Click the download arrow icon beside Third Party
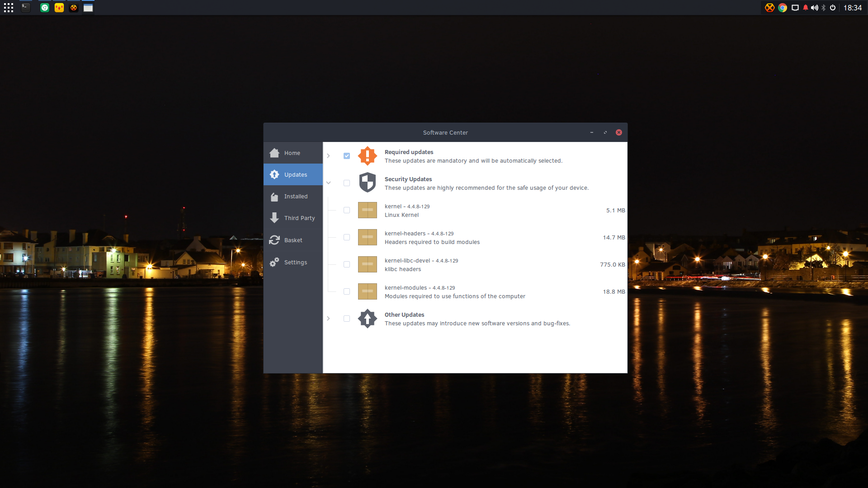Viewport: 868px width, 488px height. 274,218
